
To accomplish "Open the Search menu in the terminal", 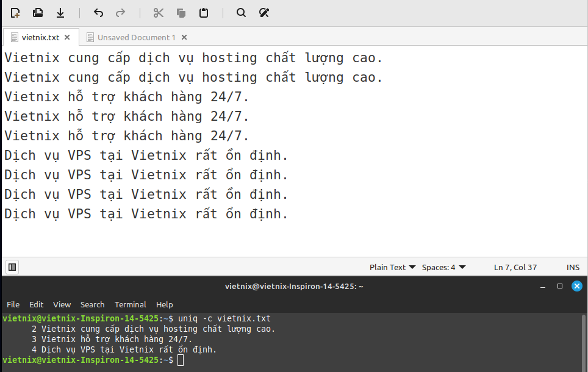I will coord(92,304).
